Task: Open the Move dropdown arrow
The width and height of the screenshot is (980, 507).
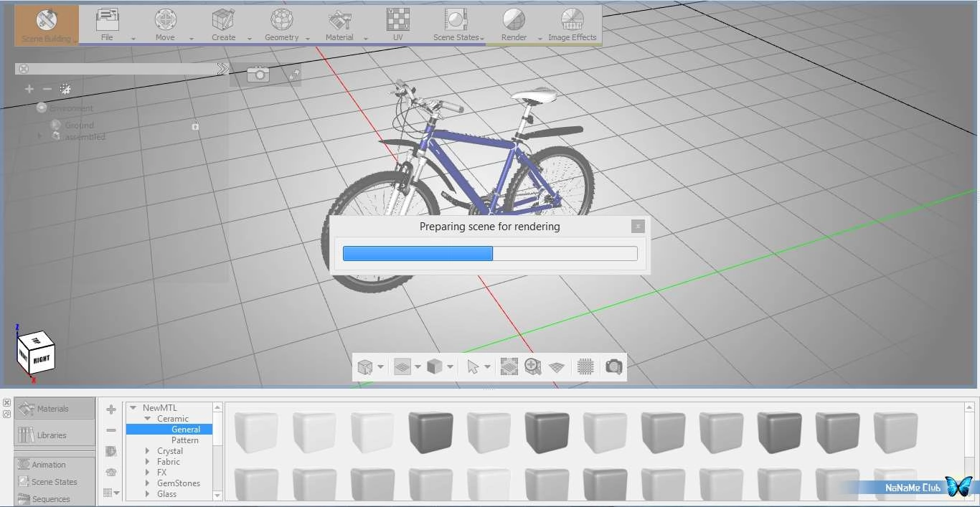Action: pyautogui.click(x=192, y=39)
